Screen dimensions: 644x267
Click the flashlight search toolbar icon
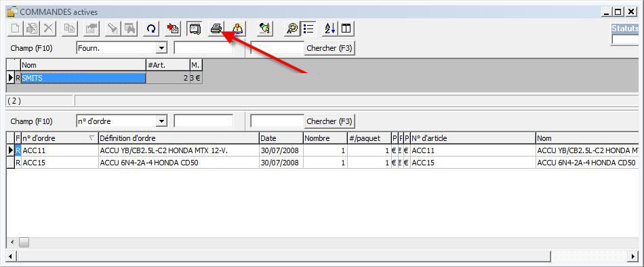(113, 28)
